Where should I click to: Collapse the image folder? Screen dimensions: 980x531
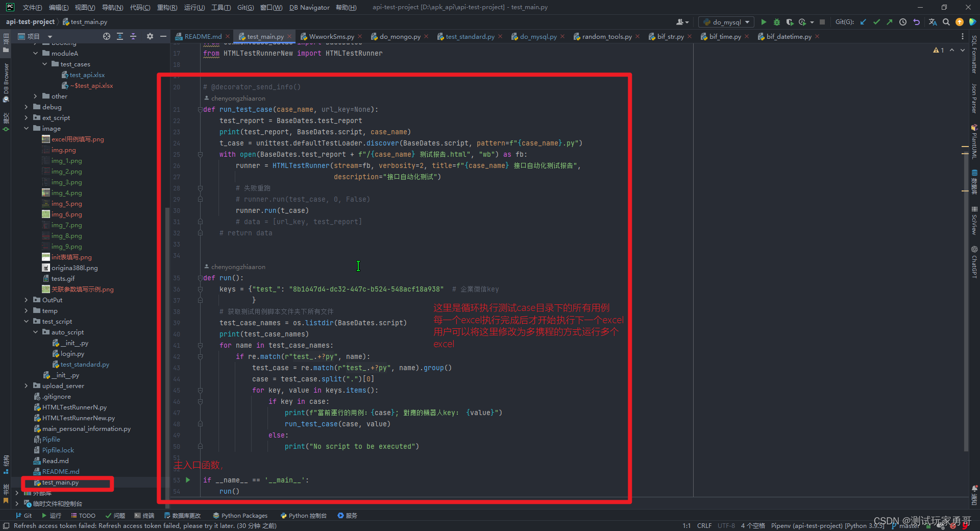coord(26,128)
